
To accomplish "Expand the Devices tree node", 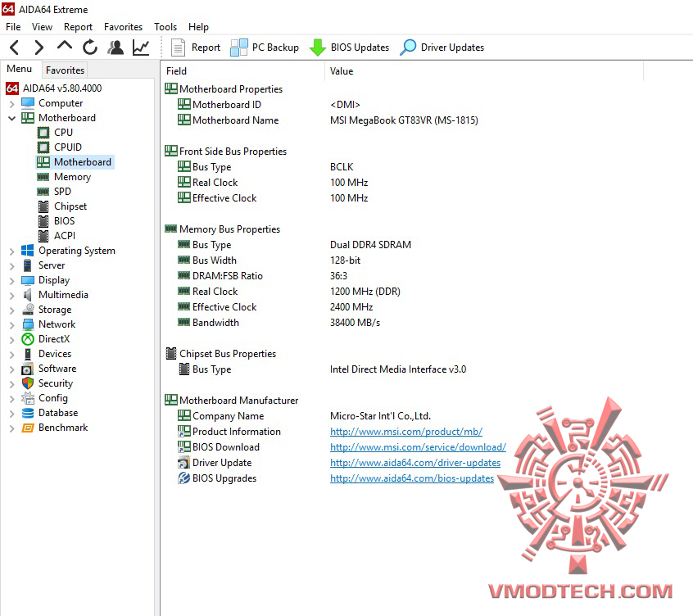I will [12, 355].
